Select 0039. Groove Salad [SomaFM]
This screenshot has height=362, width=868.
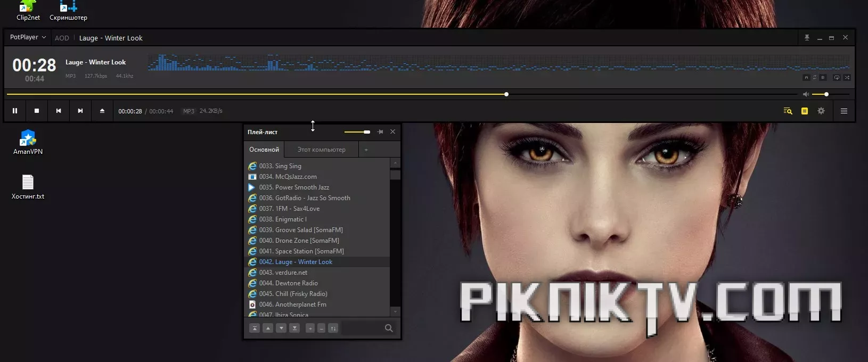(x=317, y=230)
